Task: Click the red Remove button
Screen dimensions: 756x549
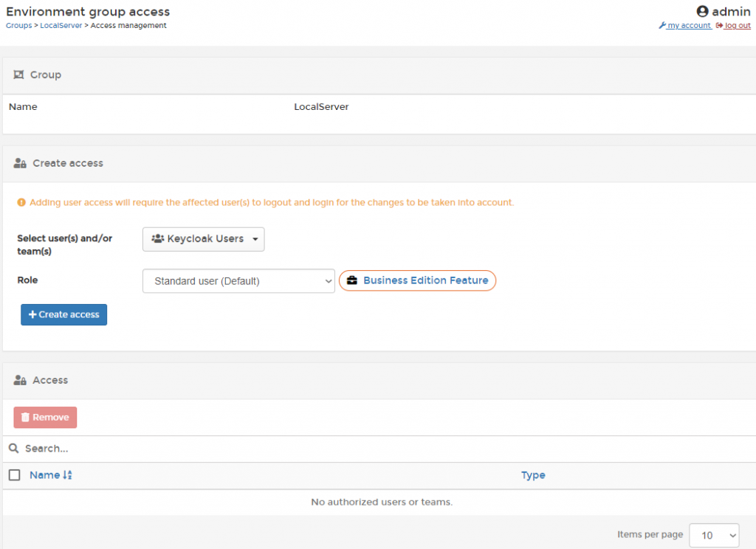Action: 45,418
